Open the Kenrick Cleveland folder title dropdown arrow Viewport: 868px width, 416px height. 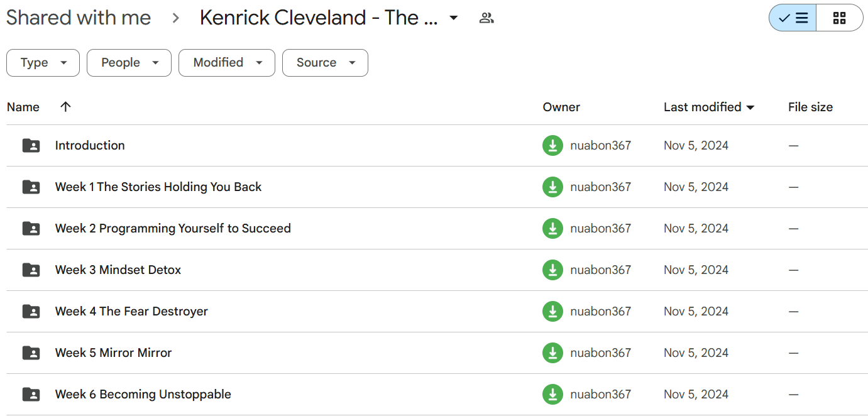point(453,18)
